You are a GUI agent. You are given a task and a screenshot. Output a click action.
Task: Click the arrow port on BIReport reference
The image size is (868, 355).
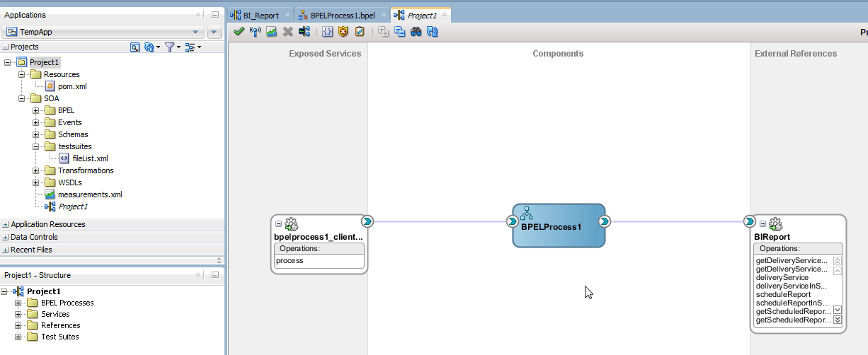[x=750, y=221]
